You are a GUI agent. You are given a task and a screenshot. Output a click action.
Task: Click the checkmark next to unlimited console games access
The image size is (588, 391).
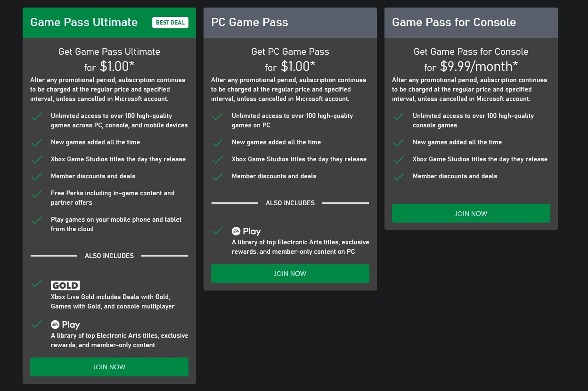coord(398,116)
